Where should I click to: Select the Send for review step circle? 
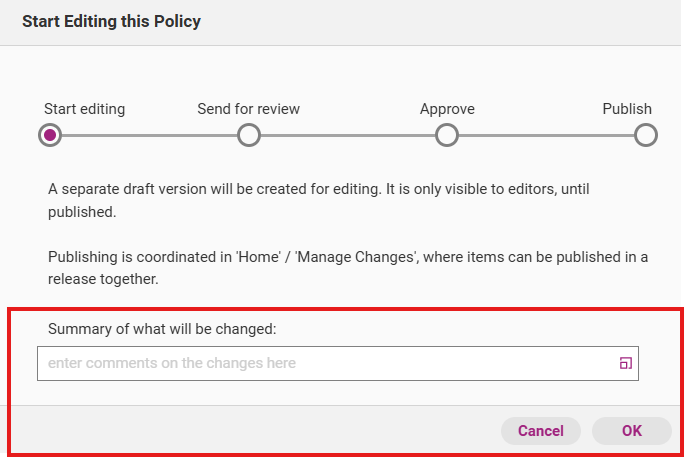[x=249, y=135]
